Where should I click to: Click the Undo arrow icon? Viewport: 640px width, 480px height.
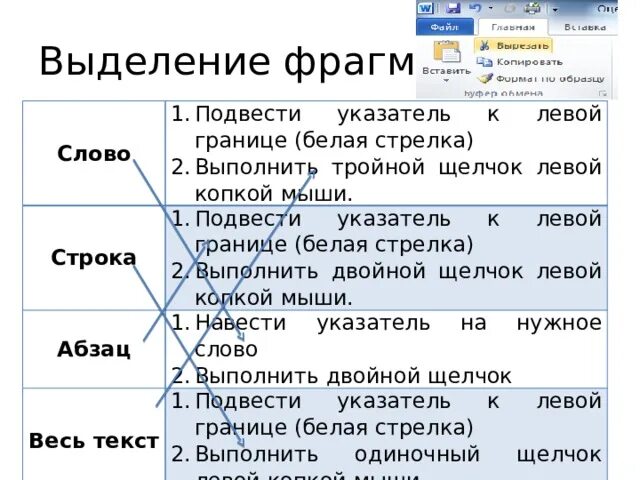(475, 7)
